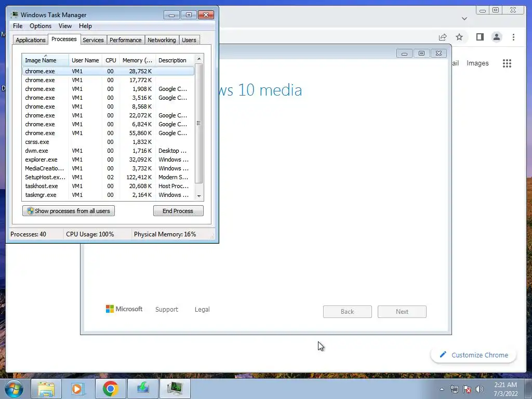This screenshot has width=532, height=399.
Task: Click the process list scroll down arrow
Action: [199, 196]
